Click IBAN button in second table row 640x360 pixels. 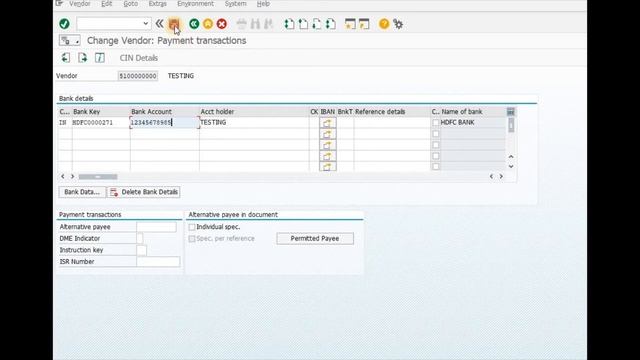click(x=328, y=134)
